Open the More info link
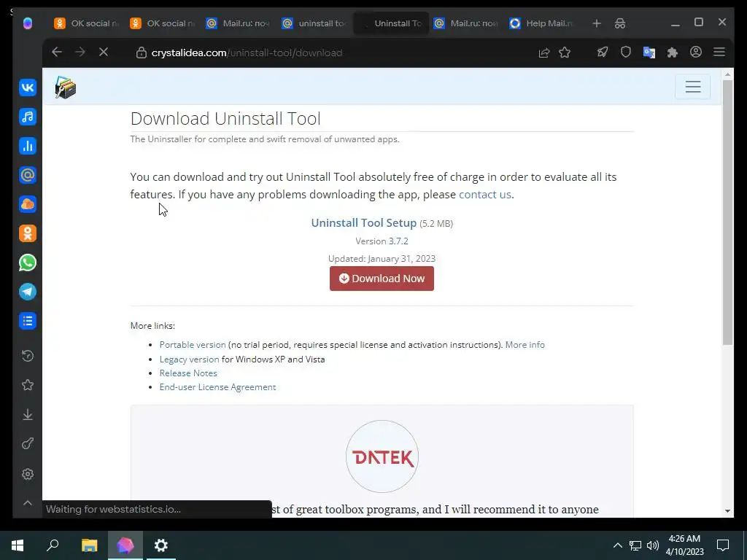This screenshot has height=560, width=747. tap(525, 345)
